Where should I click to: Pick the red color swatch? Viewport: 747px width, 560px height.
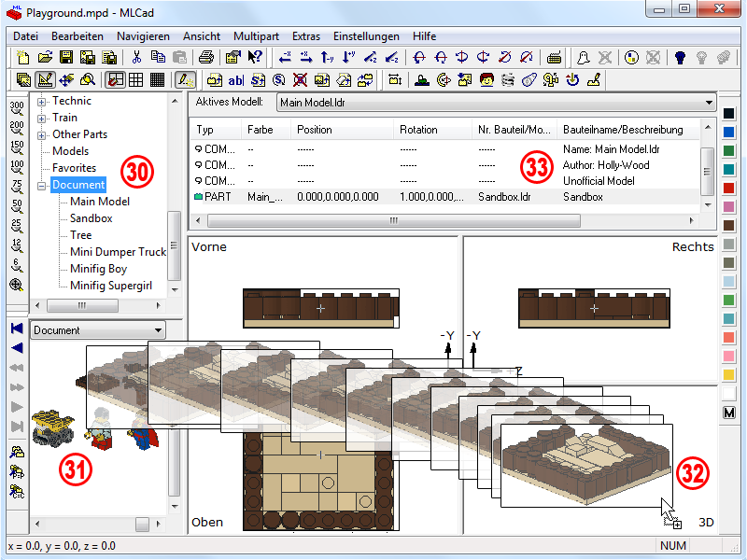pyautogui.click(x=729, y=189)
